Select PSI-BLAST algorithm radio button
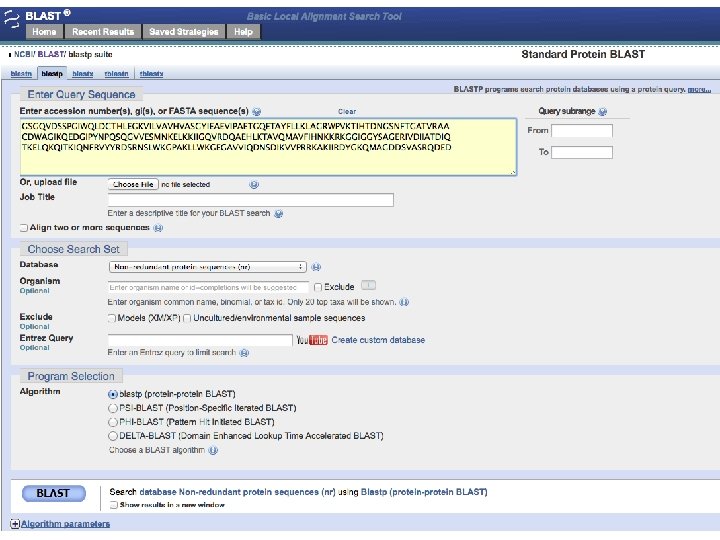Viewport: 720px width, 540px height. (x=112, y=408)
